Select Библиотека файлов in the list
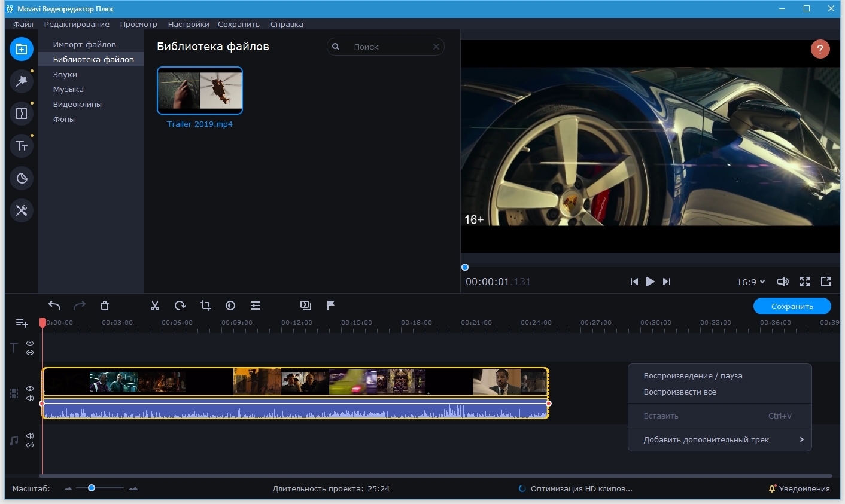 tap(91, 59)
